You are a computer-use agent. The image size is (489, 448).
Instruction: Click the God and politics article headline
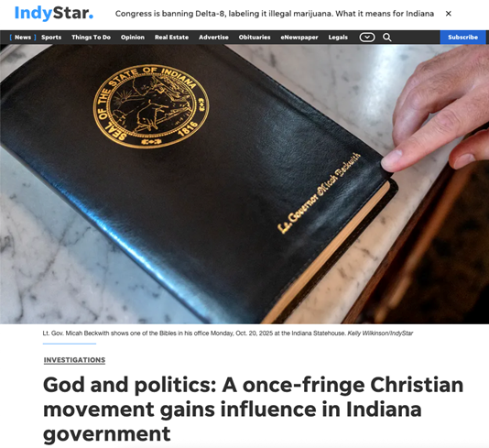pyautogui.click(x=254, y=409)
